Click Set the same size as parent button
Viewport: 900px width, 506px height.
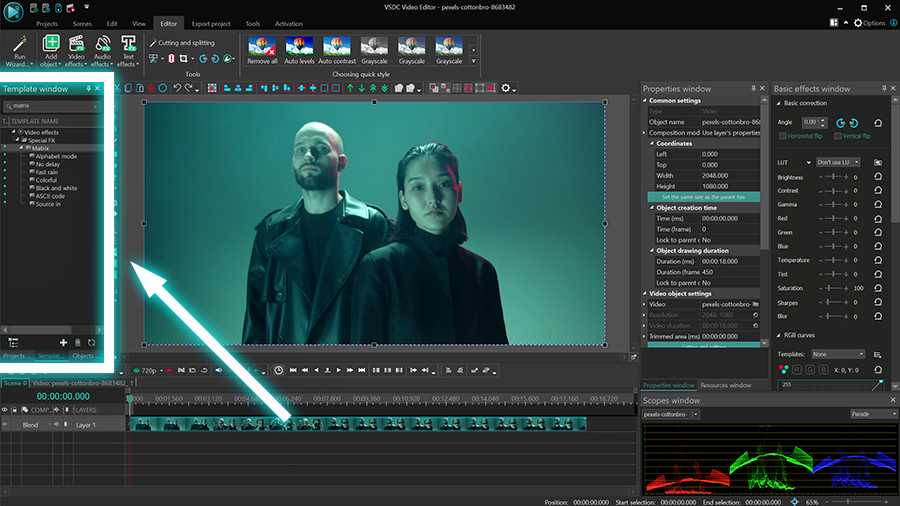[x=704, y=197]
